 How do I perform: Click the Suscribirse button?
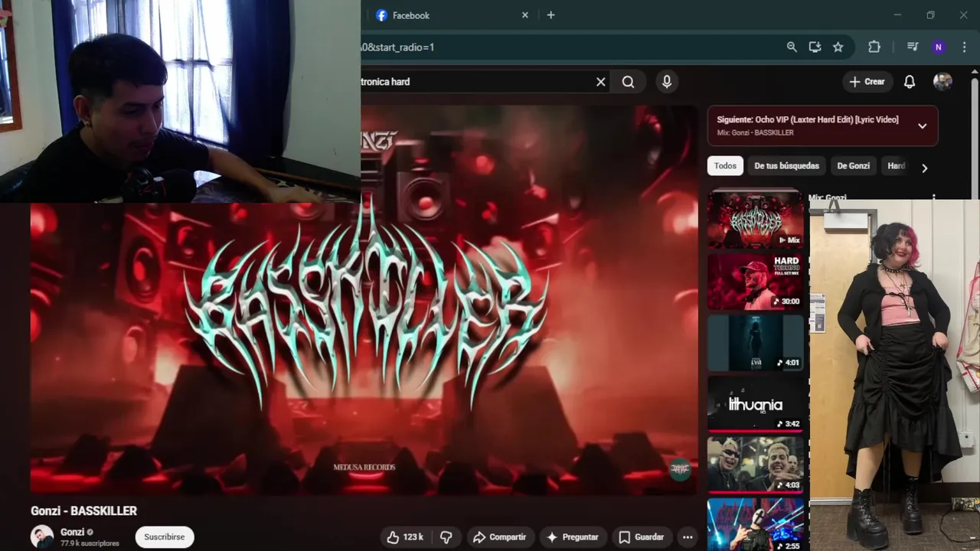click(165, 536)
